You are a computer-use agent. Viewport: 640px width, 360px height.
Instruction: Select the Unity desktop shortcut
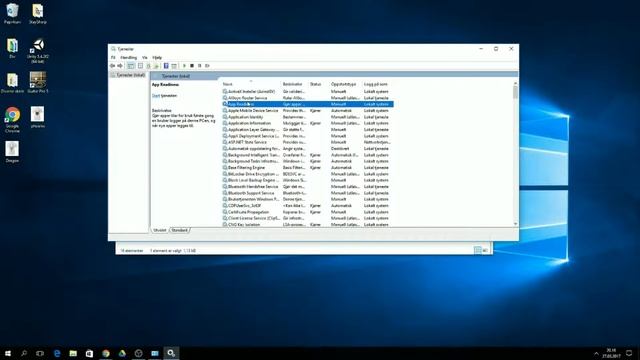(x=38, y=51)
